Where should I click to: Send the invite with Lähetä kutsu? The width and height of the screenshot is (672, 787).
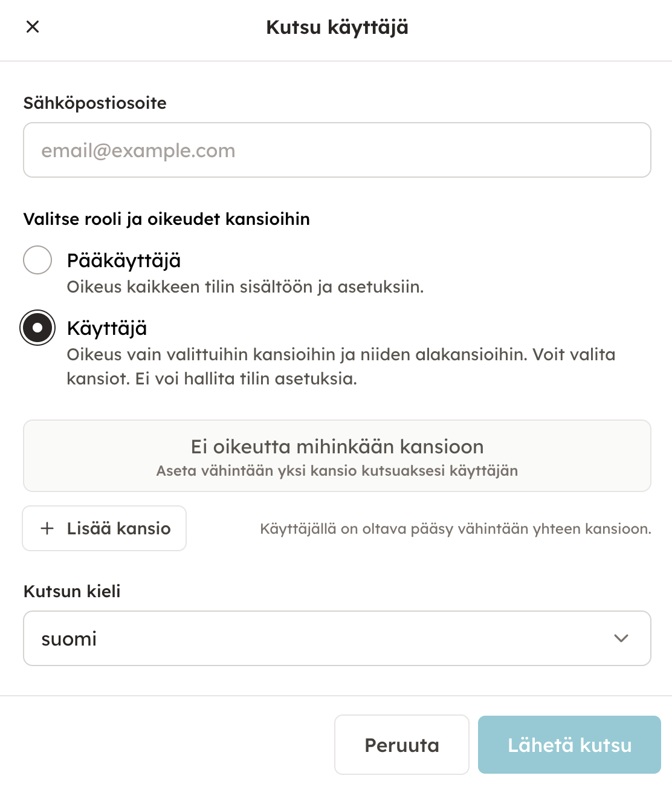tap(569, 745)
